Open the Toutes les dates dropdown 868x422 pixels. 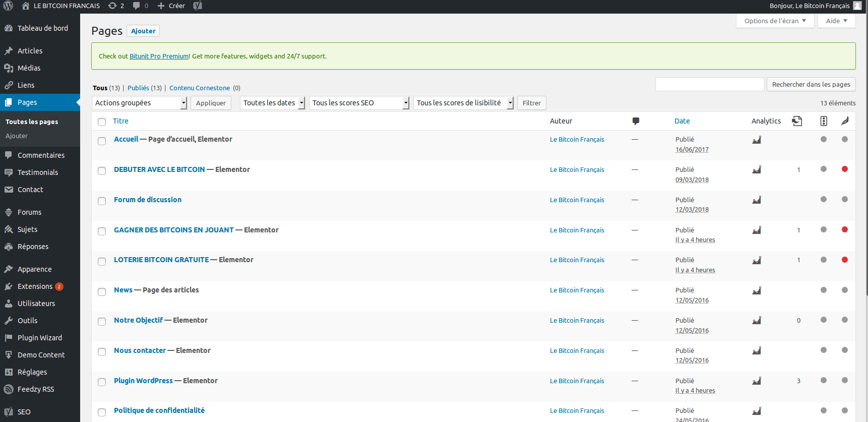272,103
